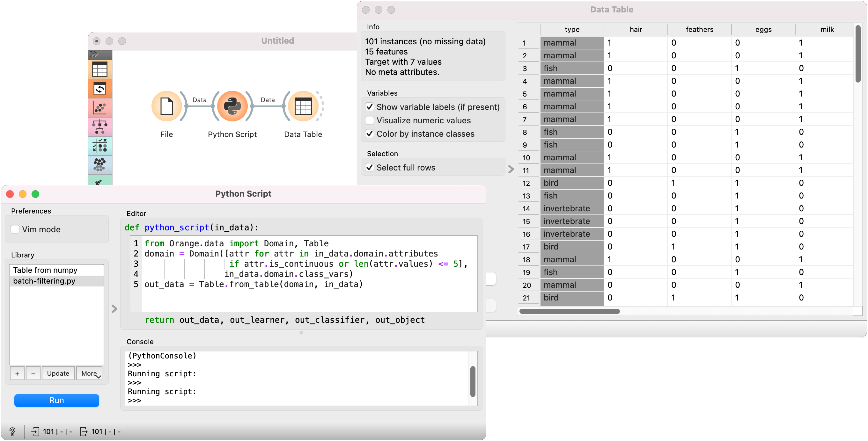The width and height of the screenshot is (868, 441).
Task: Expand the widget toolbox with double-arrow
Action: 94,54
